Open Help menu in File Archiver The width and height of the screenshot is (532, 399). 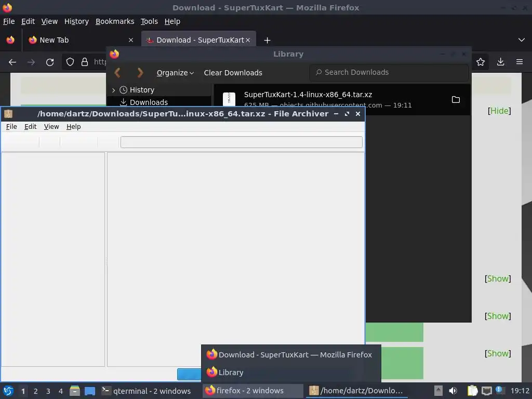(x=74, y=127)
